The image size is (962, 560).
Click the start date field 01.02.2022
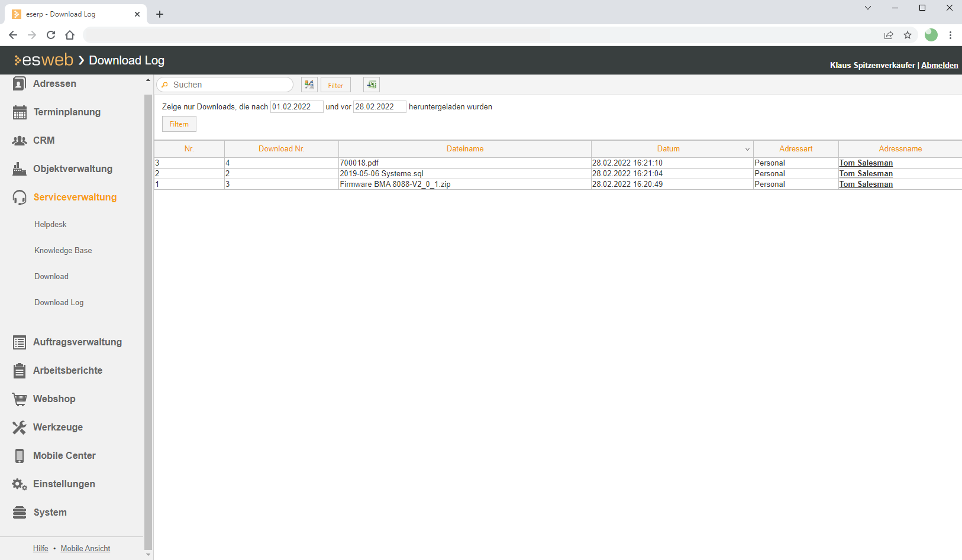[296, 107]
